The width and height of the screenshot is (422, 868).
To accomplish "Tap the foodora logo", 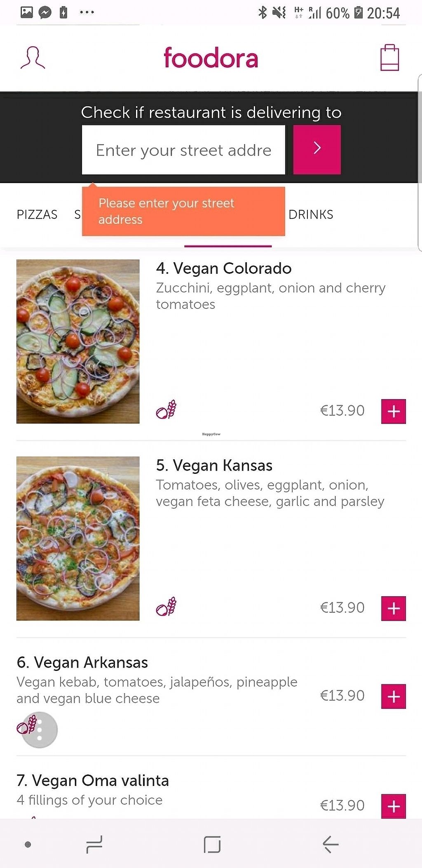I will (x=211, y=58).
